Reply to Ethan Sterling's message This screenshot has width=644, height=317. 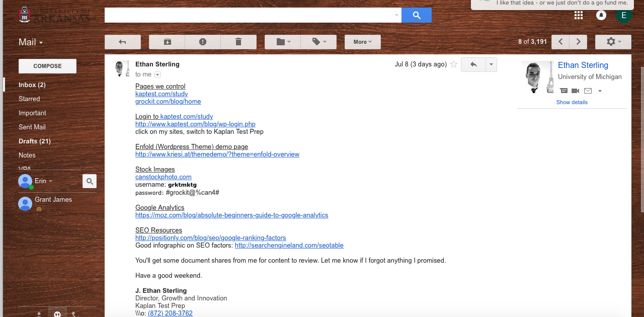pos(473,64)
